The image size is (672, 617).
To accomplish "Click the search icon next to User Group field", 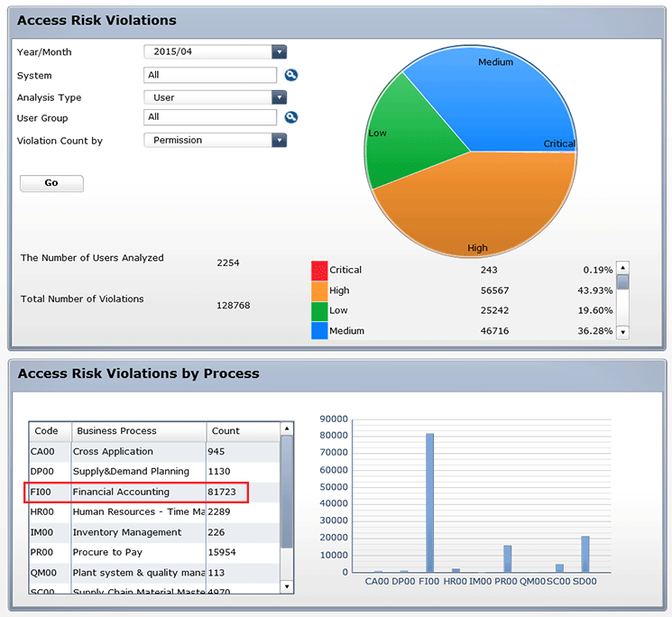I will pos(291,117).
